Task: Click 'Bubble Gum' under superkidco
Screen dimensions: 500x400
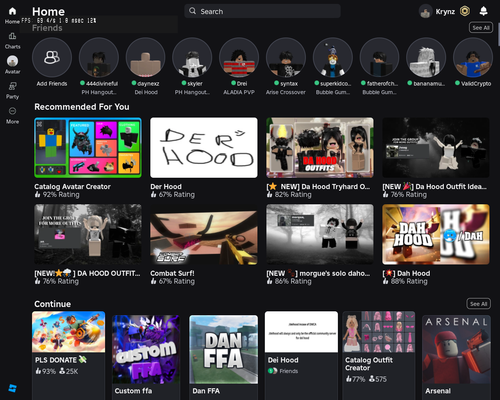Action: click(x=333, y=92)
